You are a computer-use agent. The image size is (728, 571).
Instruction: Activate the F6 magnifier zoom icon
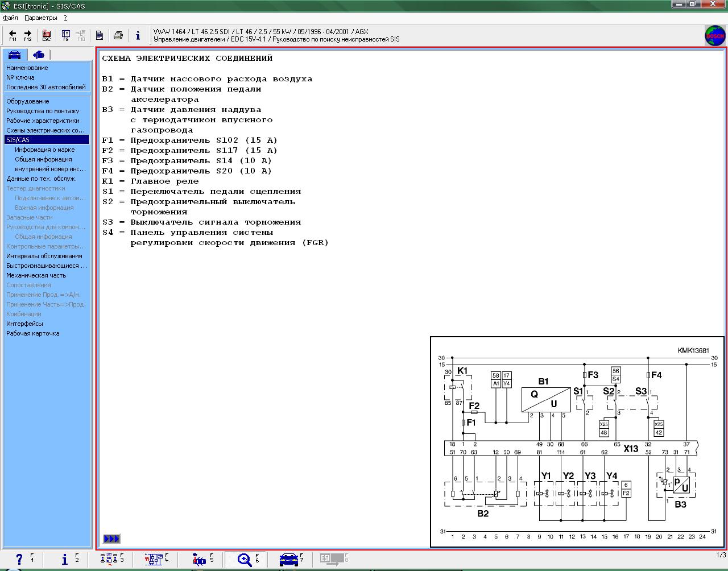[x=247, y=560]
